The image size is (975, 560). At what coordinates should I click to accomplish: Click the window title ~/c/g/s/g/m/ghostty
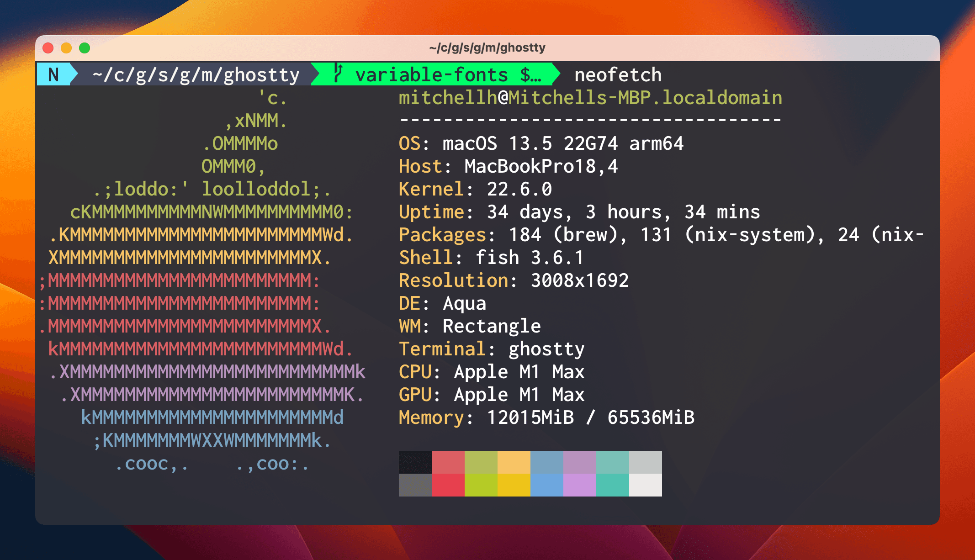pyautogui.click(x=487, y=48)
